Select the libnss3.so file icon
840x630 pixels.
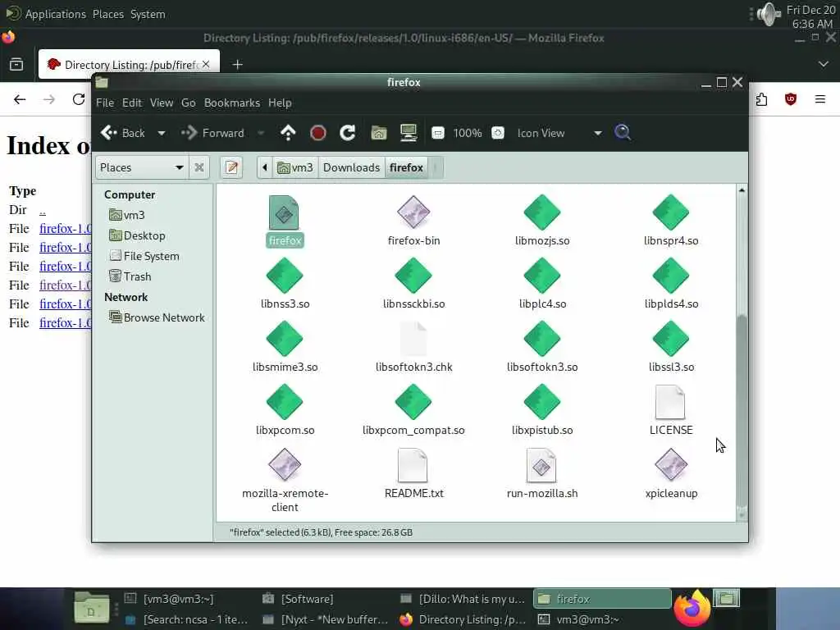285,276
